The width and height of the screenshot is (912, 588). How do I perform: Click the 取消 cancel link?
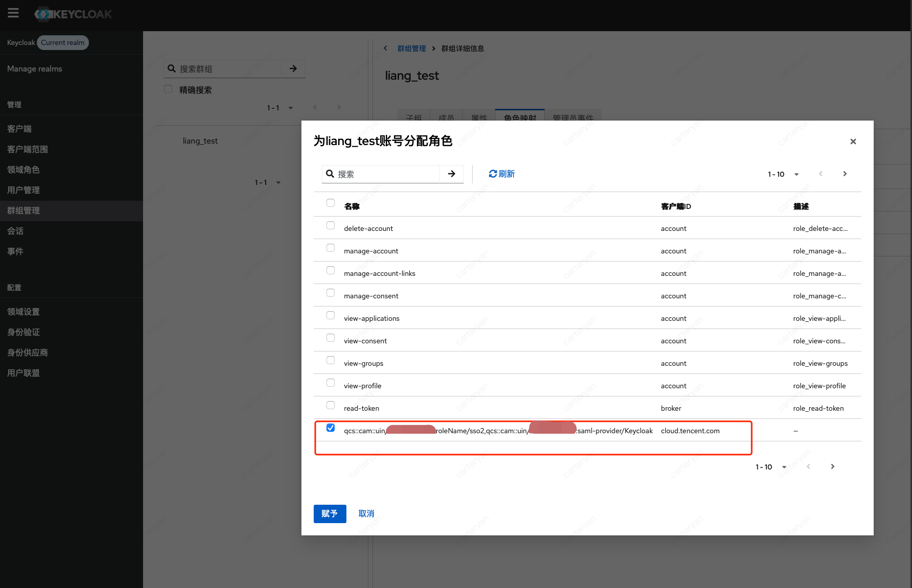tap(366, 514)
